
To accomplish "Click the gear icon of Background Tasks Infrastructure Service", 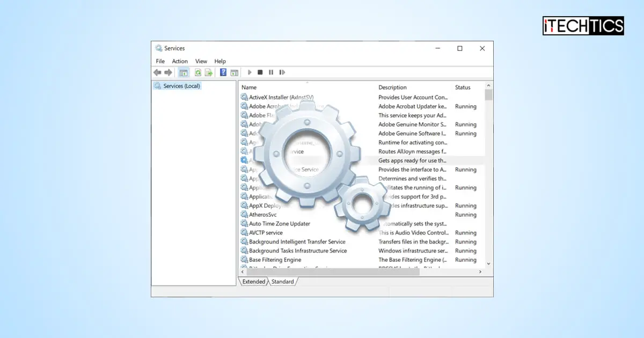I will (244, 251).
